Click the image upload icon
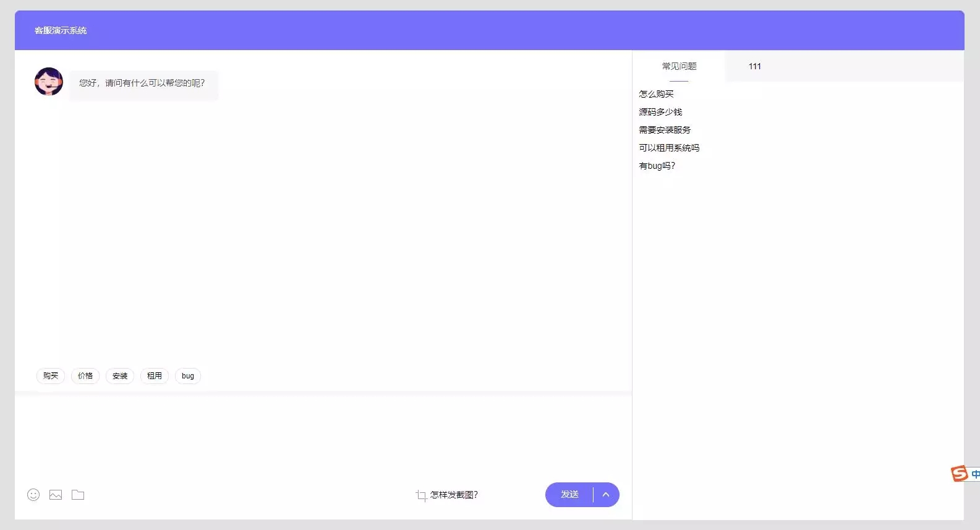This screenshot has width=980, height=530. 56,495
